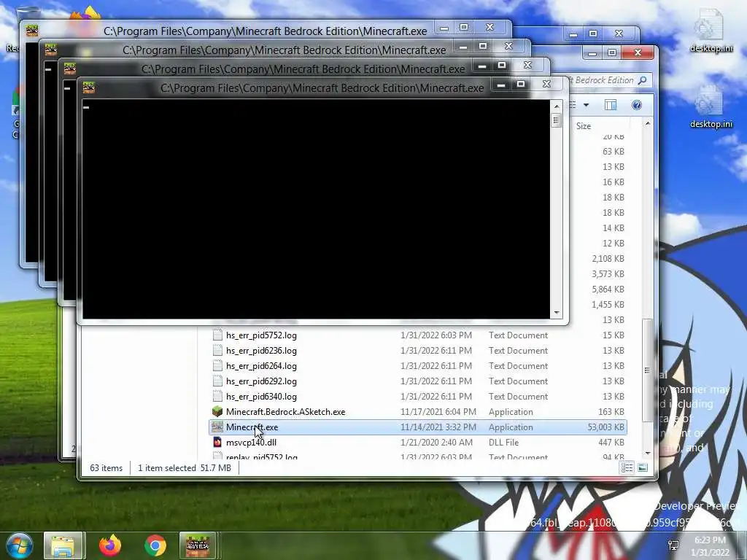Click the 163 KB size value
The height and width of the screenshot is (560, 747).
pos(611,411)
